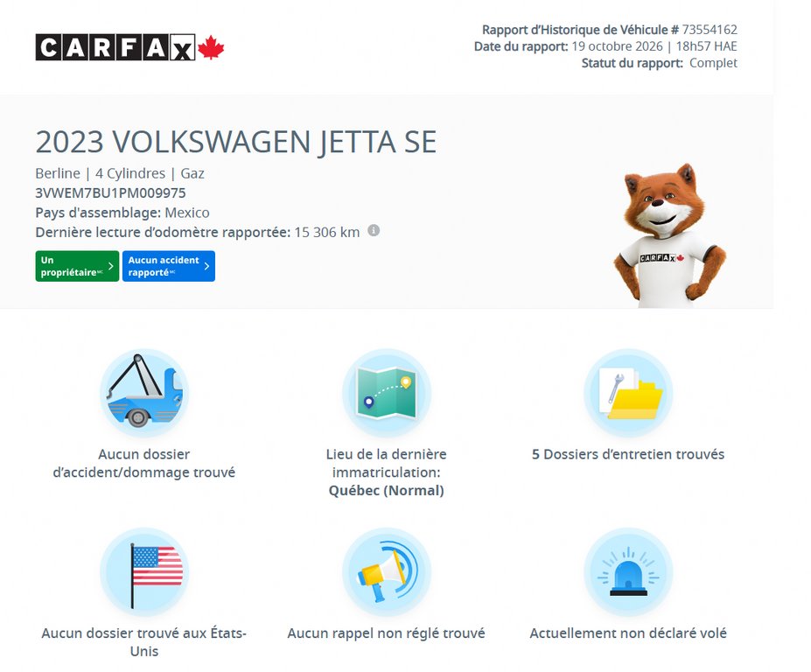Viewport: 811px width, 672px height.
Task: Click 'Berline | 4 Cylindres | Gaz' line
Action: click(120, 173)
